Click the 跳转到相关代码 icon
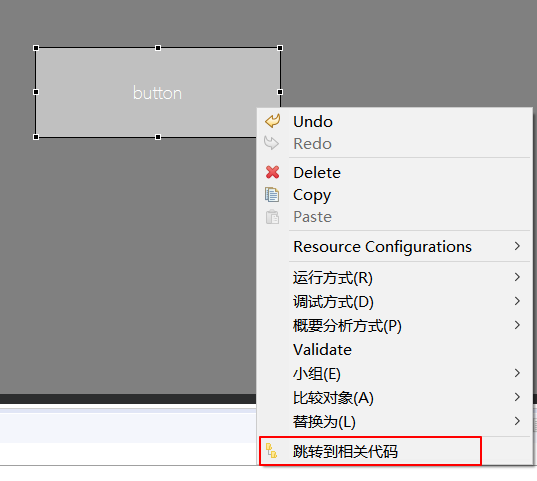The width and height of the screenshot is (537, 481). pyautogui.click(x=271, y=451)
